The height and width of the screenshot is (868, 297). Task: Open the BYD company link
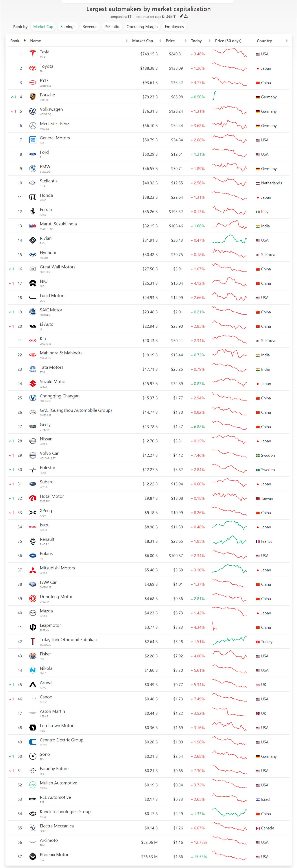tap(44, 80)
